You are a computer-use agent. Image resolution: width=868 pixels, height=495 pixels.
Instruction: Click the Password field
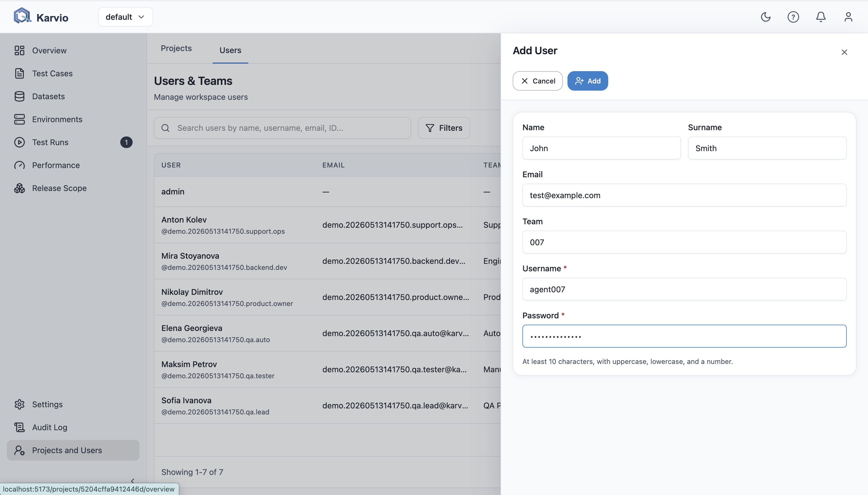684,336
